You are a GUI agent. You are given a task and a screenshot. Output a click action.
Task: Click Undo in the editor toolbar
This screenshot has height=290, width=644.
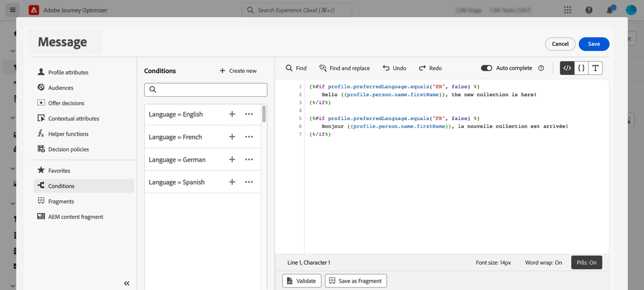394,68
